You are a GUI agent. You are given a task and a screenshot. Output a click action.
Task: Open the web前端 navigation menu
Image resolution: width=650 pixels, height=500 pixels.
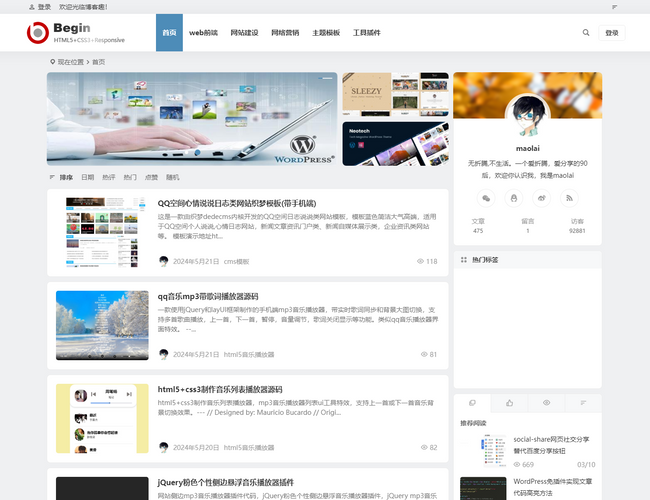tap(203, 33)
